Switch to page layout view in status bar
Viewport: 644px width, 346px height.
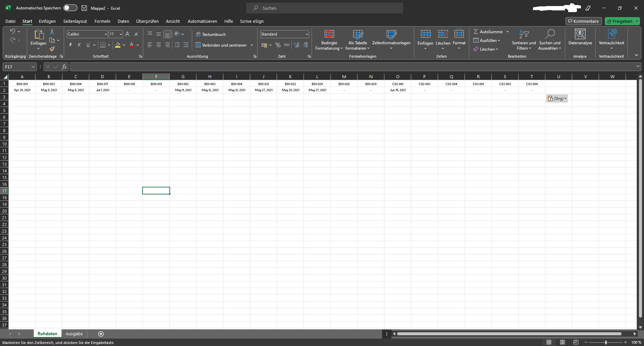coord(562,342)
